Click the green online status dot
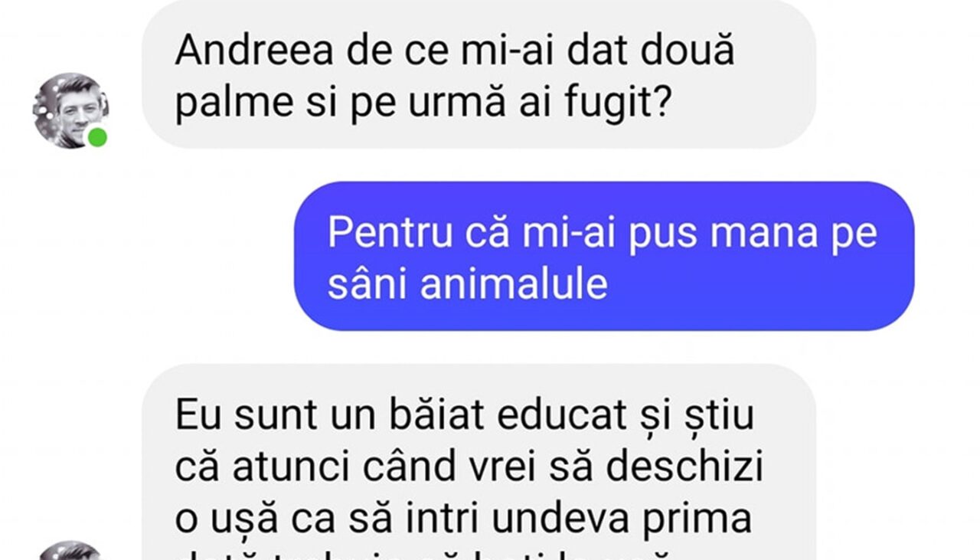This screenshot has height=560, width=980. click(96, 138)
